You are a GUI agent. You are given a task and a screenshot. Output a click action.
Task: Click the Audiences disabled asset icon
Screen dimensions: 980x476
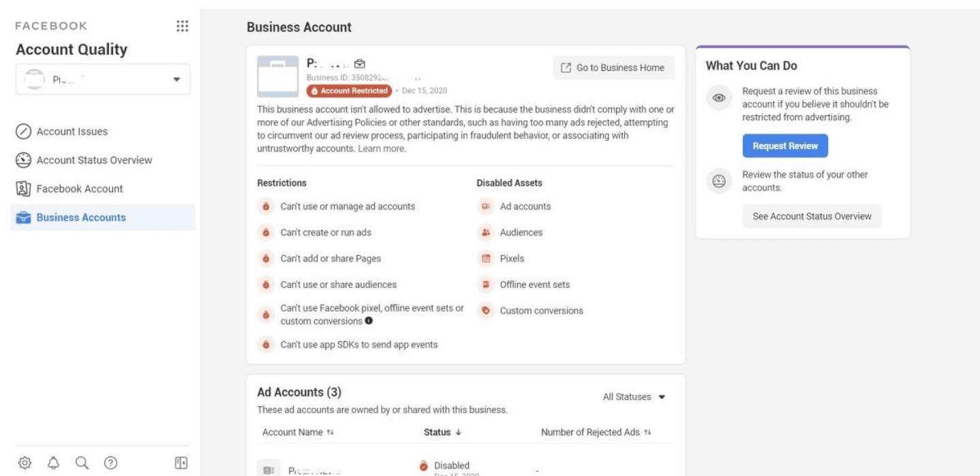(x=486, y=233)
